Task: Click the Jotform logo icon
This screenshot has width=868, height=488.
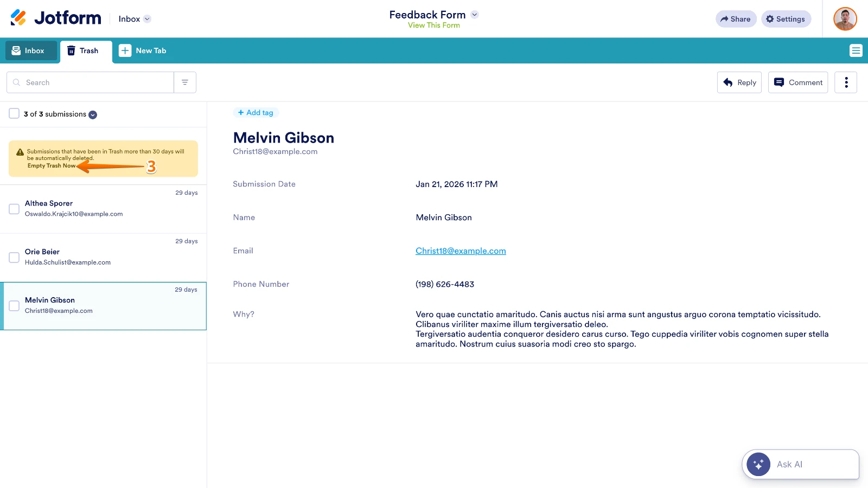Action: tap(18, 18)
